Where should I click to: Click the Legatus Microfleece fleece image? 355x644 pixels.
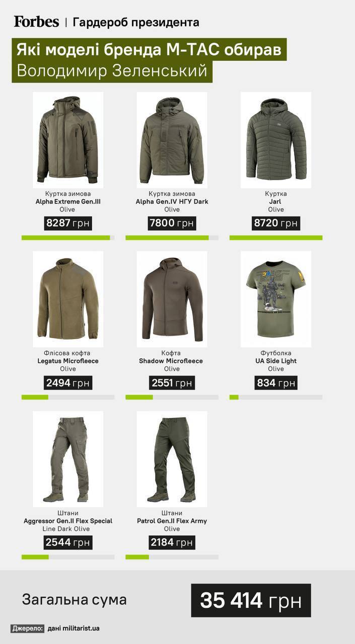click(68, 299)
